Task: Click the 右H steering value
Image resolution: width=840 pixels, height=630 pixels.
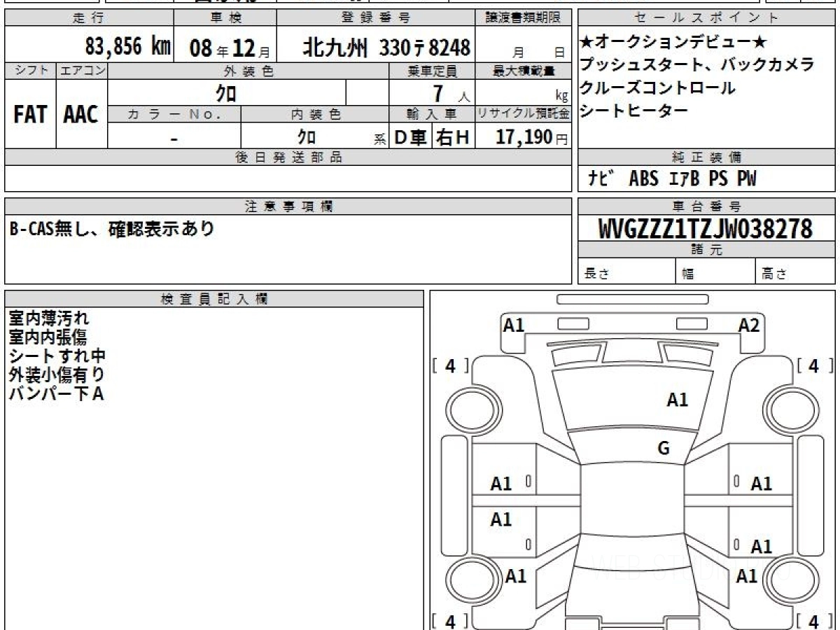Action: [x=453, y=138]
